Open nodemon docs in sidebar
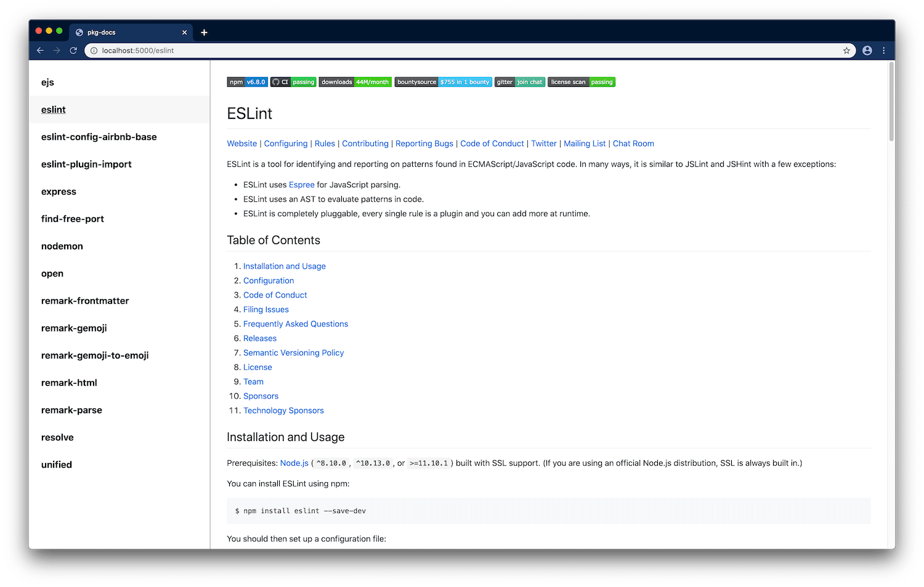The image size is (924, 587). pos(120,246)
